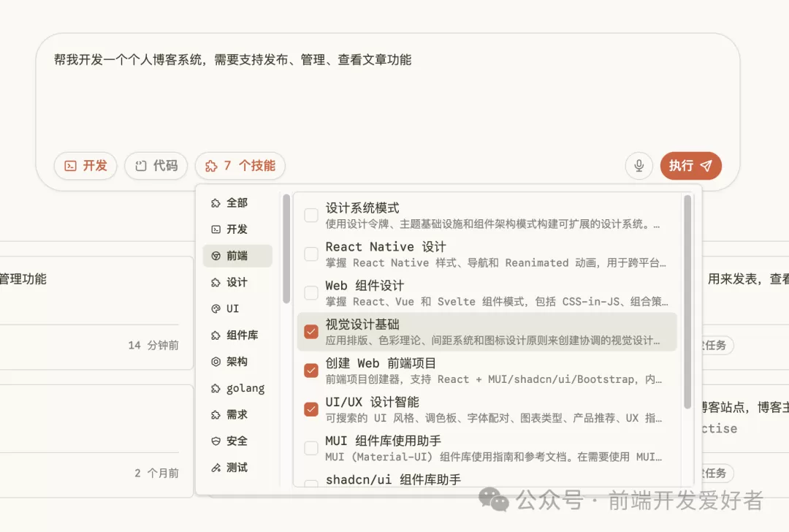The width and height of the screenshot is (789, 532).
Task: Click the 执行 execute button
Action: pyautogui.click(x=691, y=166)
